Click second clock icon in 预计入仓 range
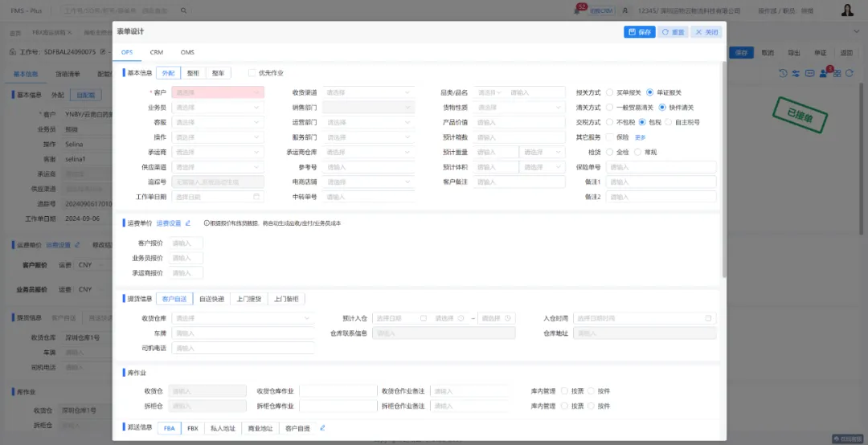868x445 pixels. click(x=508, y=318)
